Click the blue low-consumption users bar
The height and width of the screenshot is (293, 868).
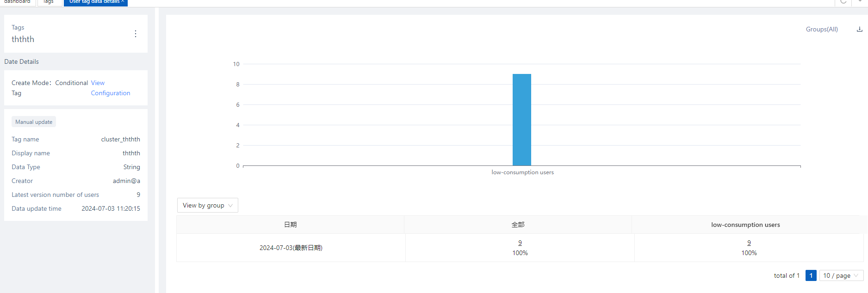coord(521,119)
